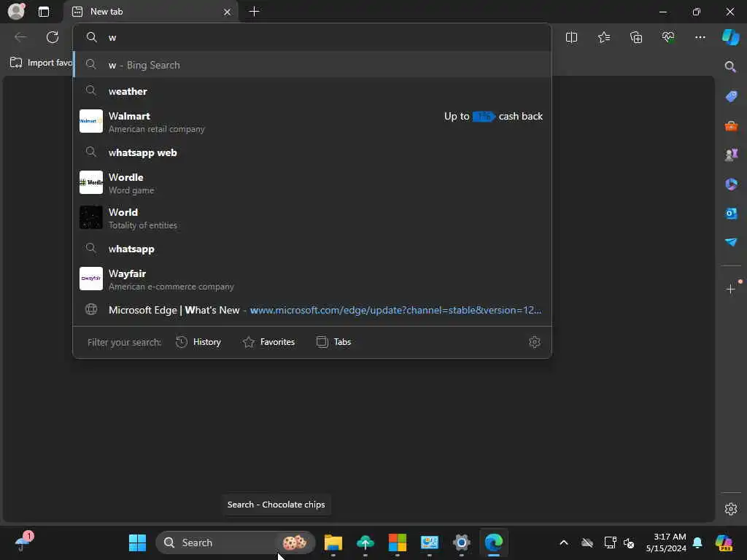Select 'w - Bing Search' suggestion
Image resolution: width=747 pixels, height=560 pixels.
tap(312, 65)
